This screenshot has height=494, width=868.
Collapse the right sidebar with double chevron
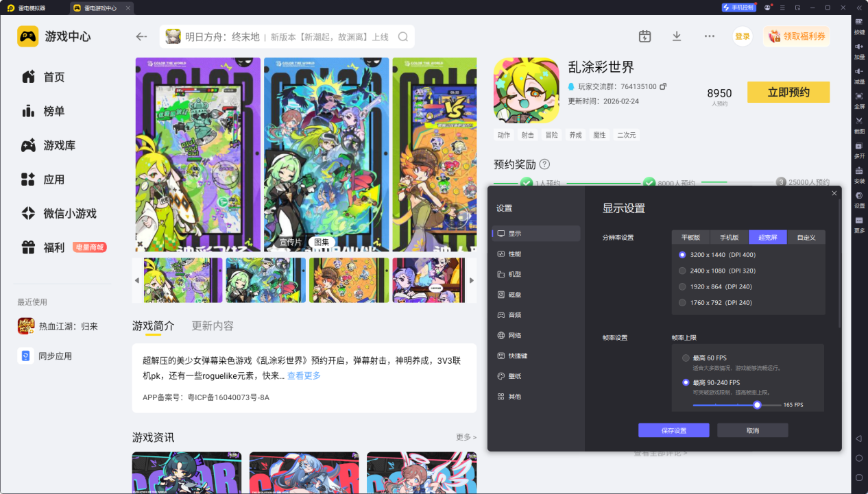[859, 8]
